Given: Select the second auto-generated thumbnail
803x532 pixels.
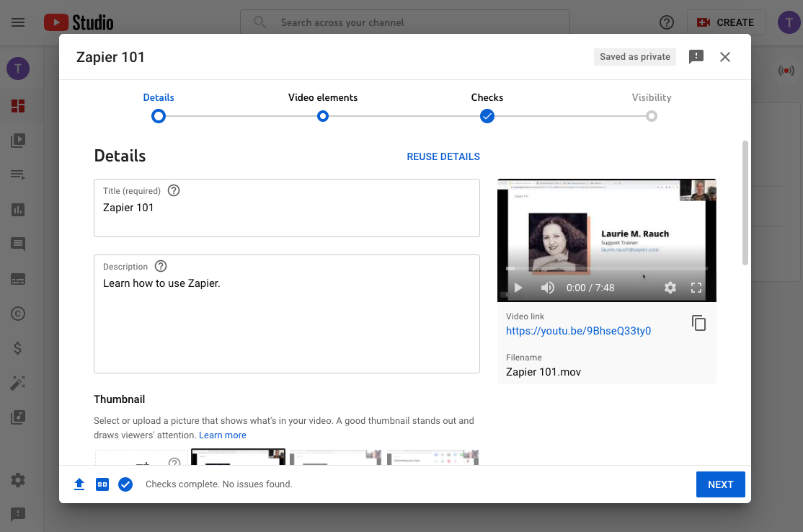Looking at the screenshot, I should 335,457.
